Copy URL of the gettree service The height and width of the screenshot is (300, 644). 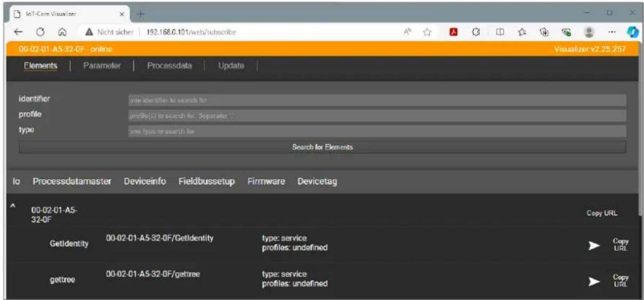pos(621,281)
